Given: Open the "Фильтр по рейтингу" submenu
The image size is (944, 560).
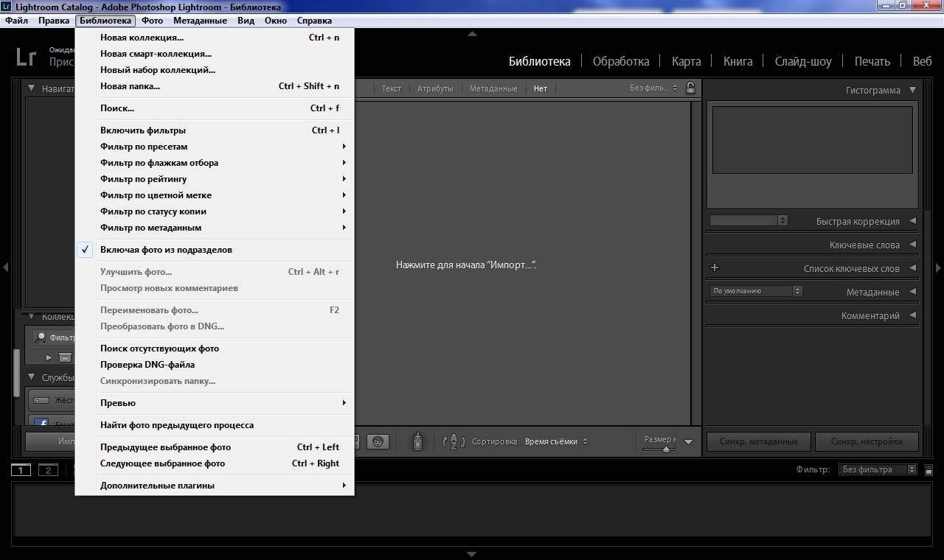Looking at the screenshot, I should (x=215, y=179).
